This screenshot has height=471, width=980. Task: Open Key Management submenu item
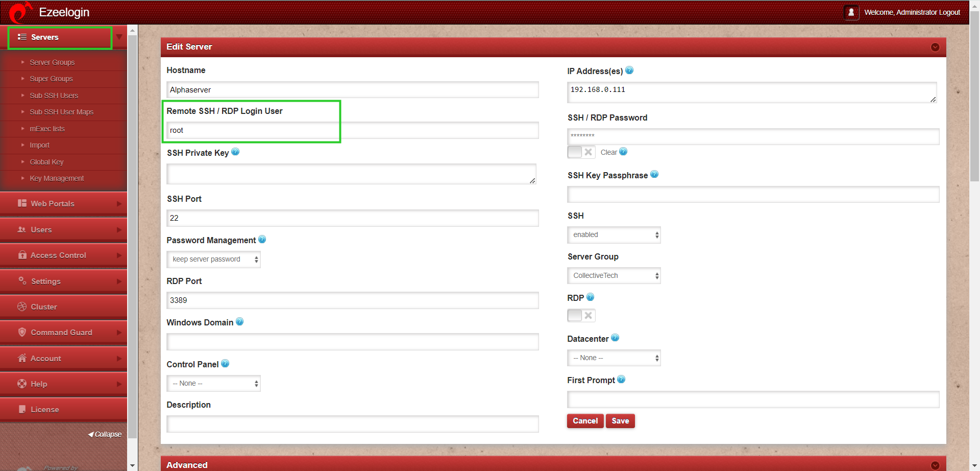(x=57, y=178)
